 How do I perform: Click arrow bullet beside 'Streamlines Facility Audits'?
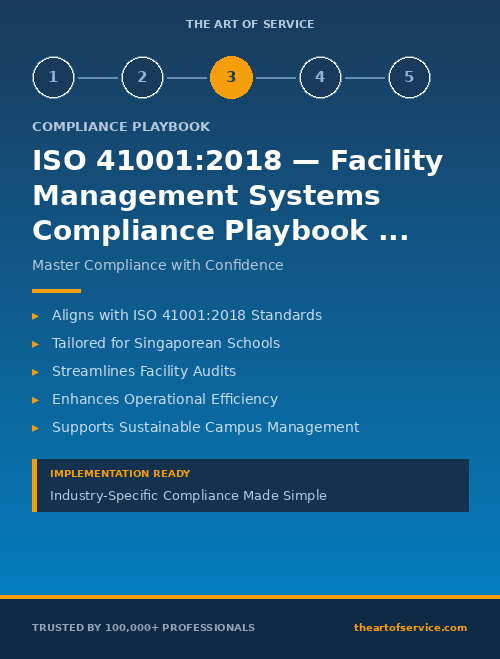click(x=36, y=372)
